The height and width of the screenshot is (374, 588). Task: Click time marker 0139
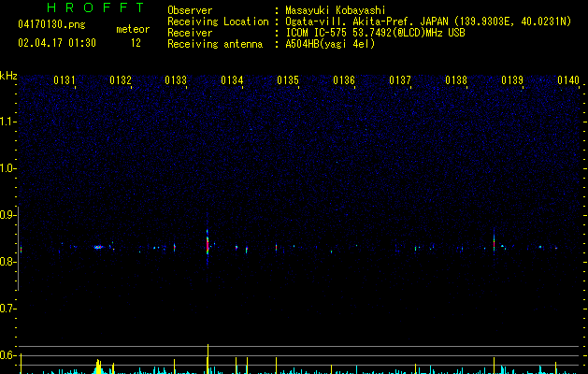512,80
